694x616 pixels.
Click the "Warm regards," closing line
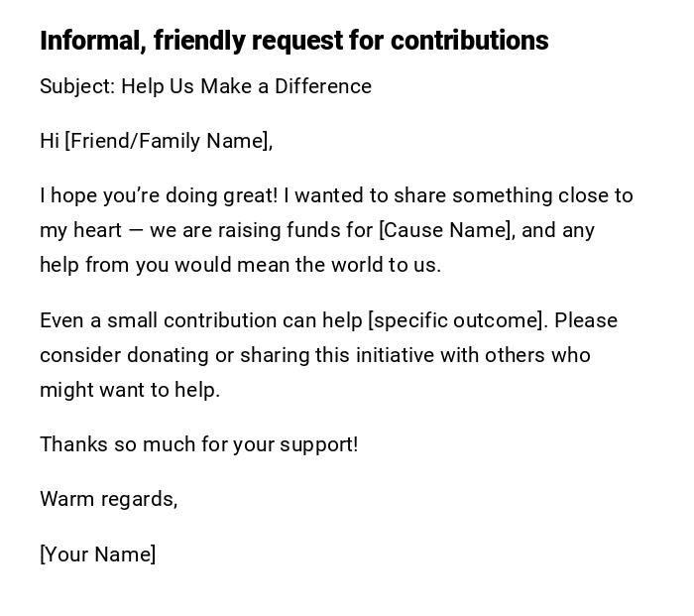click(108, 499)
